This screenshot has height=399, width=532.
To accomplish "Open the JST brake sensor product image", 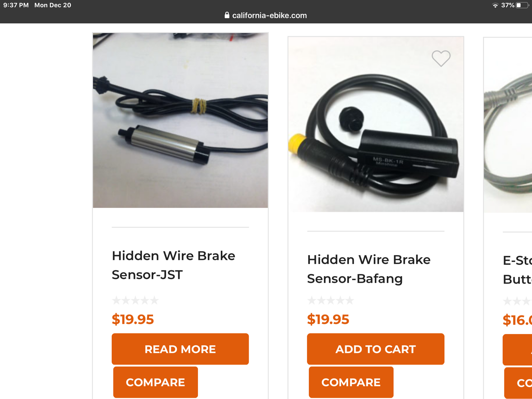I will pos(180,120).
